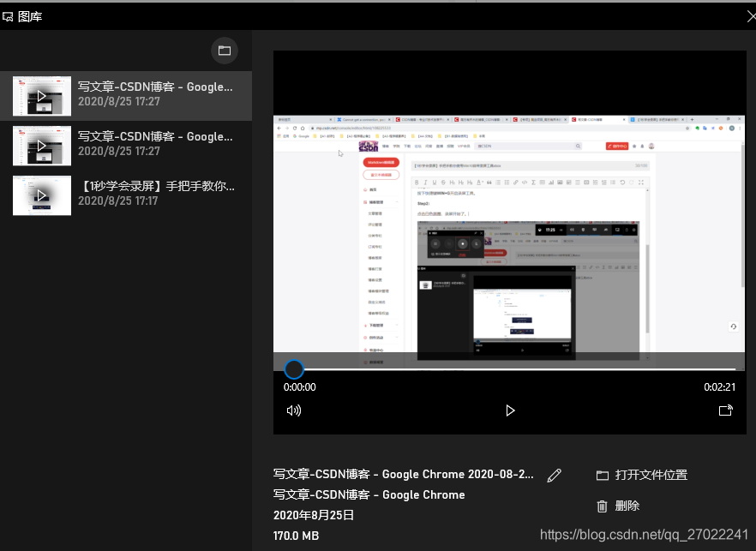Close the gallery window
Image resolution: width=756 pixels, height=551 pixels.
(751, 17)
